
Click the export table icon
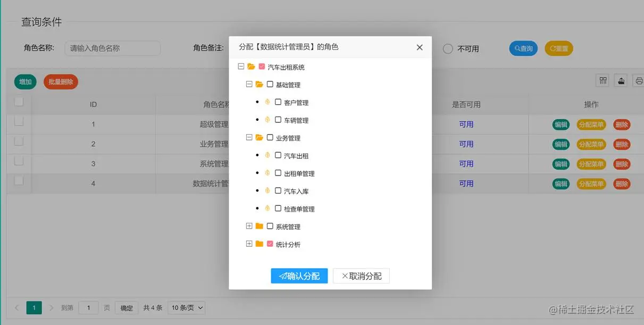tap(621, 80)
